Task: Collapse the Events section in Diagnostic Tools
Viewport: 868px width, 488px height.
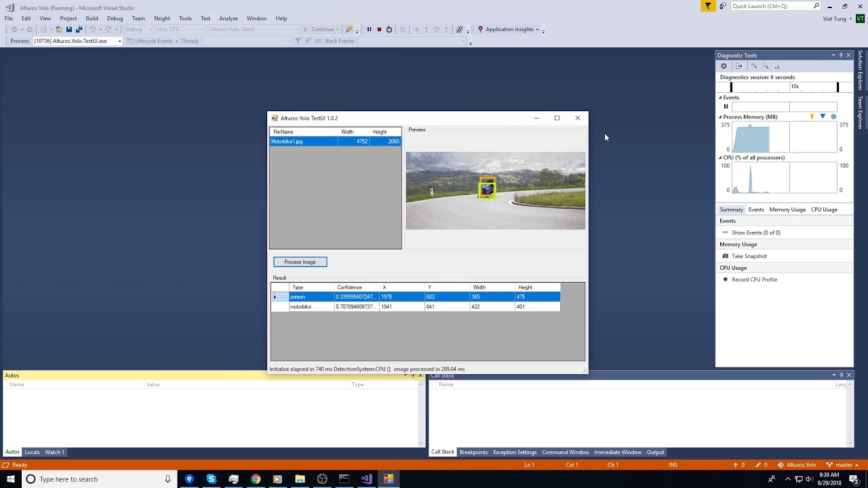Action: tap(721, 98)
